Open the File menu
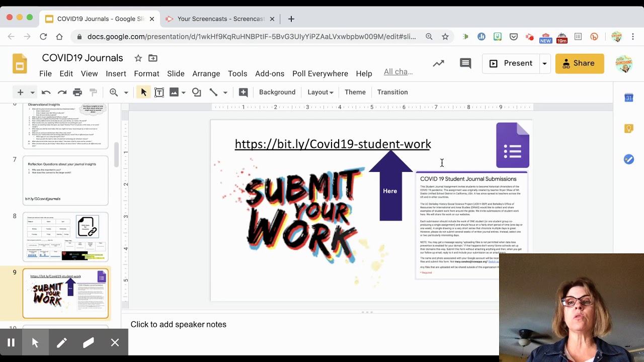Viewport: 644px width, 362px height. [45, 73]
